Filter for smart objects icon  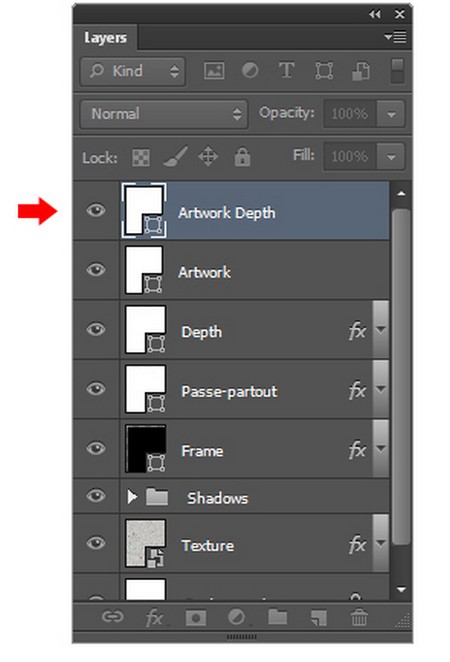[361, 71]
